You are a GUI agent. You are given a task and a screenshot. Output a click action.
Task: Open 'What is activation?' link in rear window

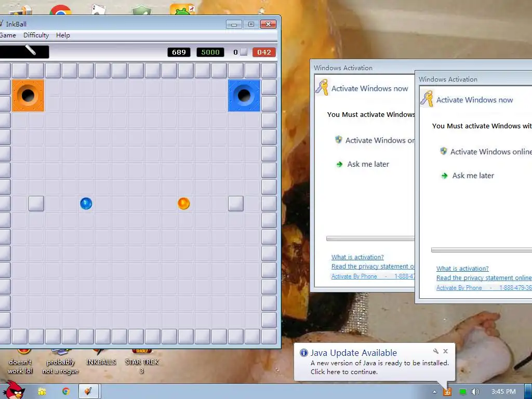357,257
